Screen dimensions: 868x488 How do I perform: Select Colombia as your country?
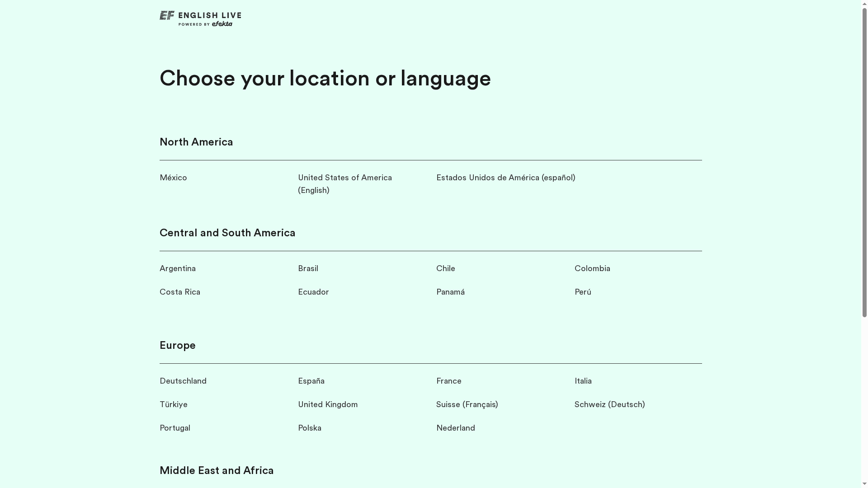pos(592,268)
